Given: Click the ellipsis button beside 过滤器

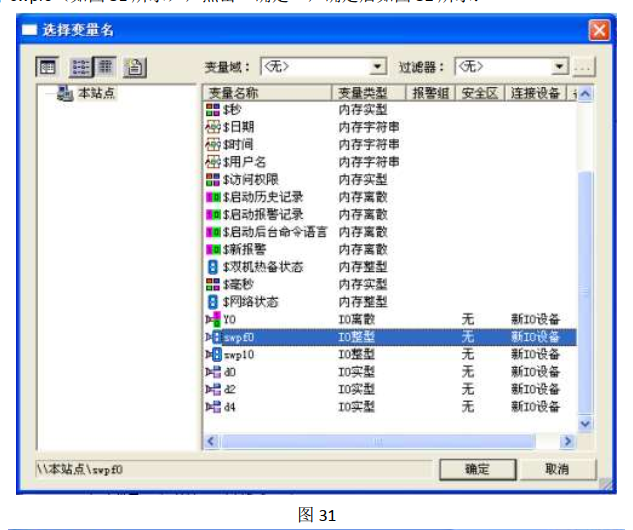Looking at the screenshot, I should (584, 67).
